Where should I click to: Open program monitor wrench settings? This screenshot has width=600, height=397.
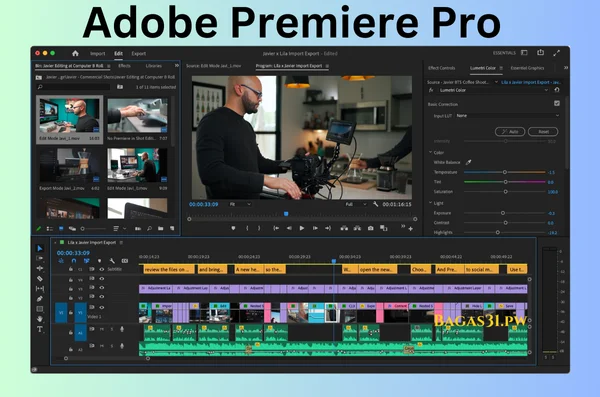[375, 204]
